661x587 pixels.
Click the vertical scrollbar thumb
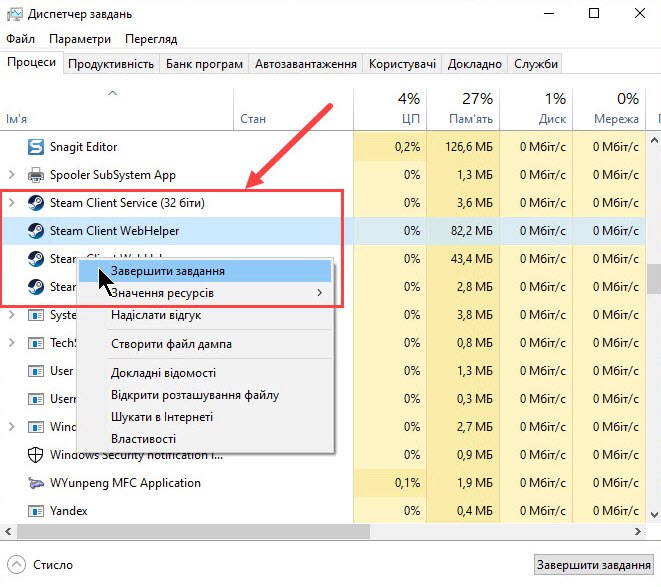click(654, 279)
